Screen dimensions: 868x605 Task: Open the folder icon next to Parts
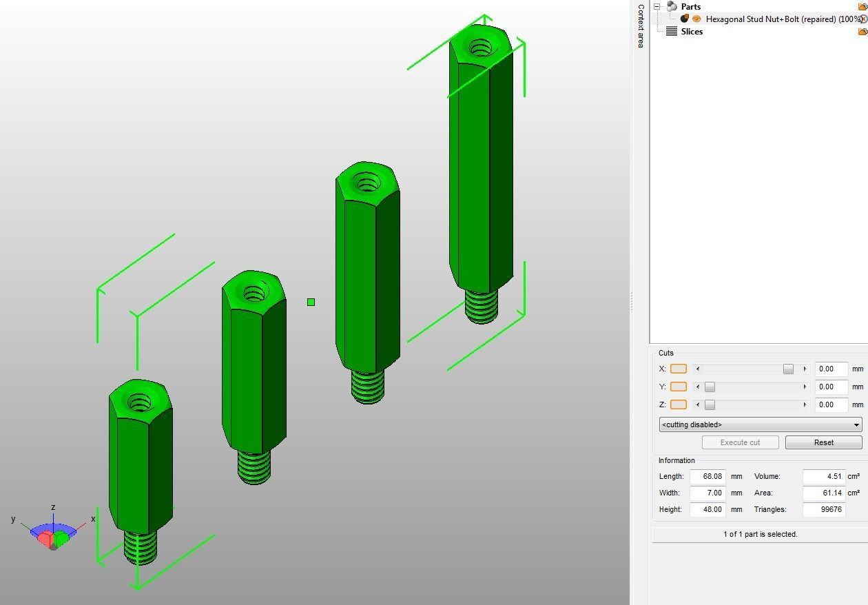[862, 7]
